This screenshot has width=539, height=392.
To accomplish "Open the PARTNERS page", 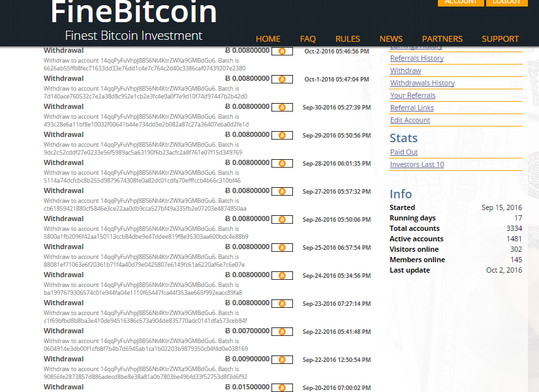I will click(x=442, y=39).
